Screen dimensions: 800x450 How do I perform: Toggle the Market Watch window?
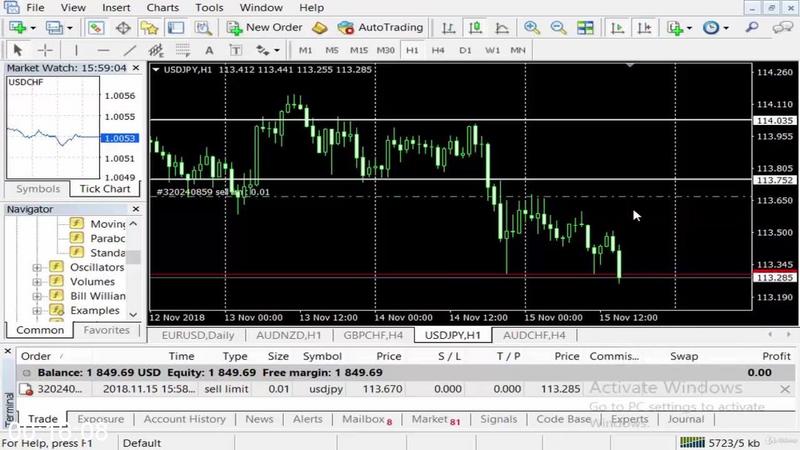(96, 28)
